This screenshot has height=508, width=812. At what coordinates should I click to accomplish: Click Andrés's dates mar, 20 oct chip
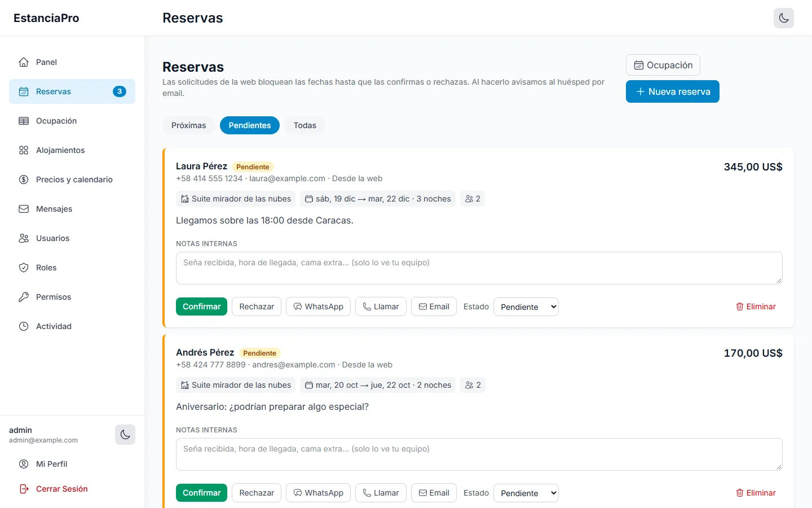point(378,385)
